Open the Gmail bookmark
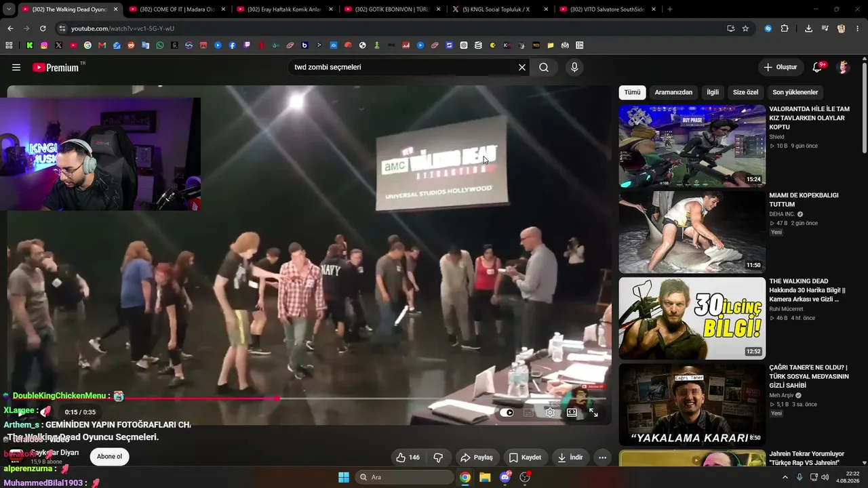The height and width of the screenshot is (488, 868). [102, 45]
